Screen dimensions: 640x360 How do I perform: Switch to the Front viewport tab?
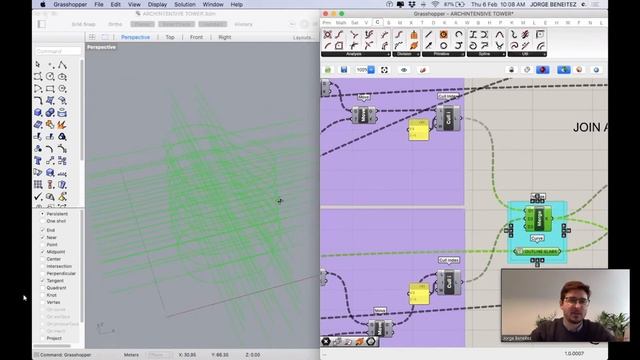tap(196, 37)
